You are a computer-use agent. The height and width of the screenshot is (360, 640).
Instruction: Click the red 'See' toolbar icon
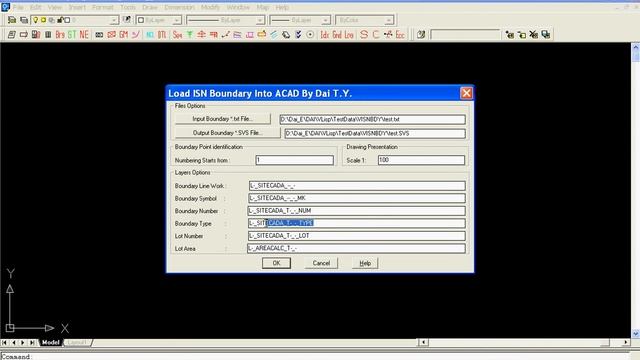coord(177,35)
